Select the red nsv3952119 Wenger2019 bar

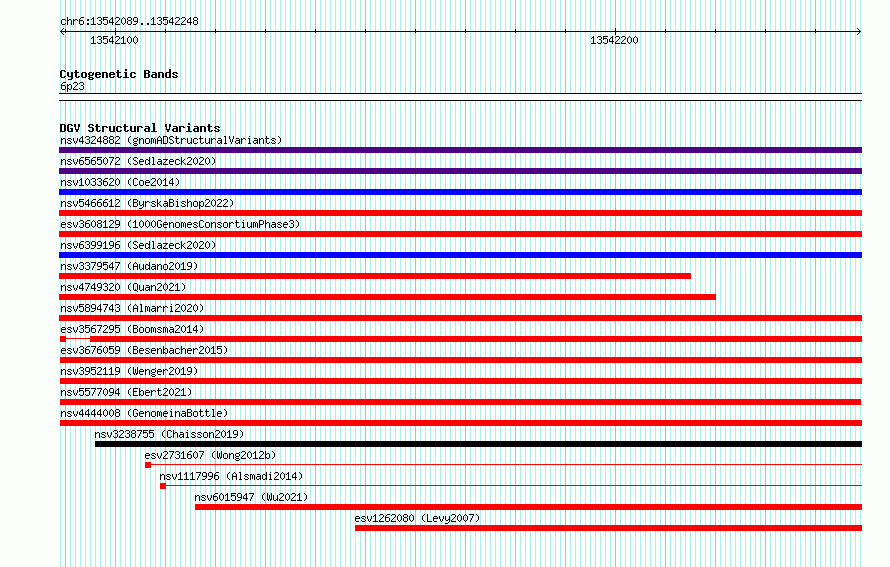tap(460, 381)
